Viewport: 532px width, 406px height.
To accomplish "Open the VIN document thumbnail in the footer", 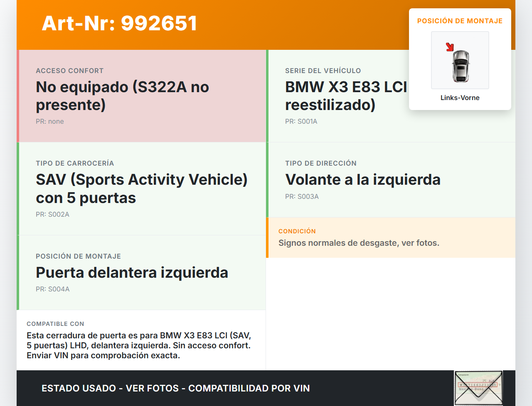I will [478, 388].
